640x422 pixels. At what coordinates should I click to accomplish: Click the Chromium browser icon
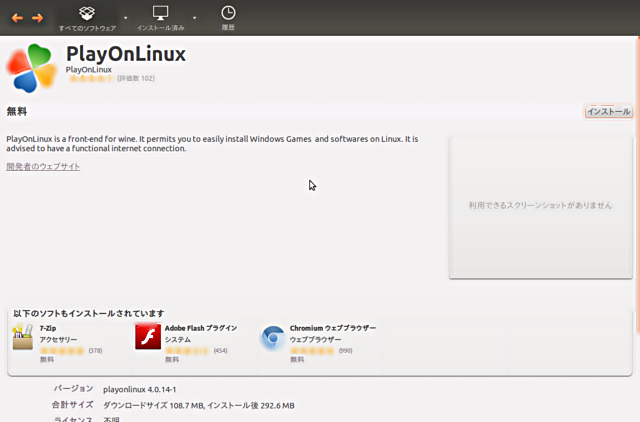click(x=273, y=338)
